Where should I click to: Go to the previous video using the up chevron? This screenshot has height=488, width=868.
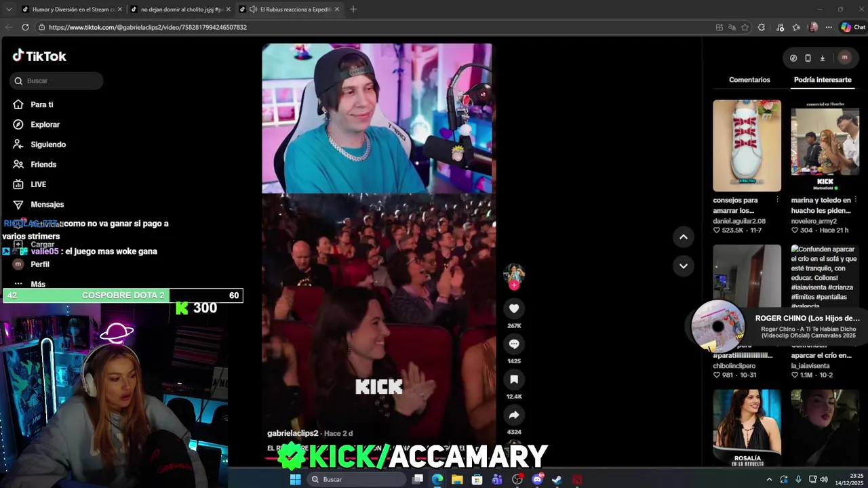pyautogui.click(x=684, y=237)
